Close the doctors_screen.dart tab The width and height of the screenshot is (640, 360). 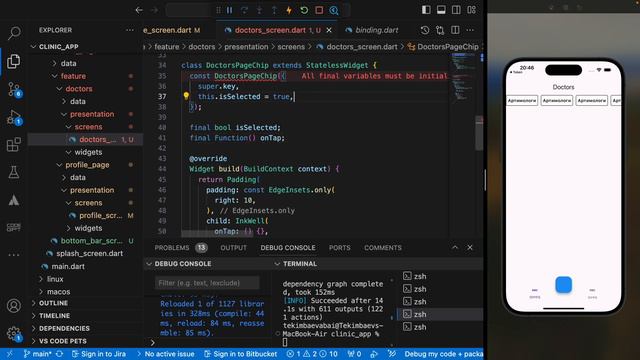(x=329, y=30)
